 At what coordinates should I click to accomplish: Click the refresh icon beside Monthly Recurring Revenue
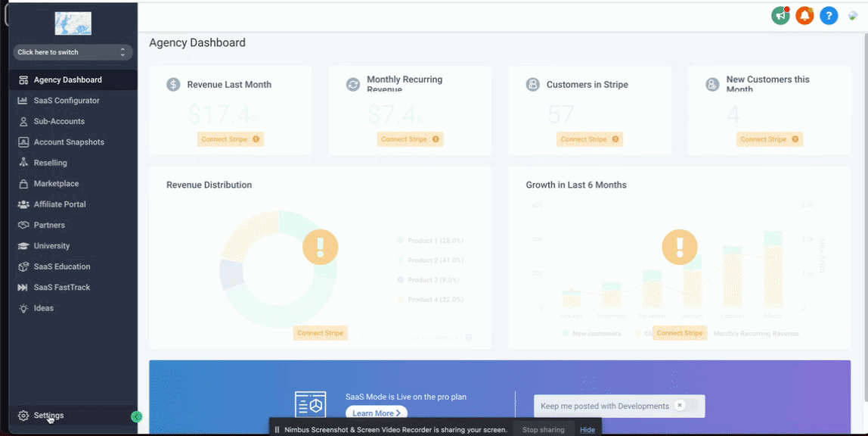click(x=353, y=85)
